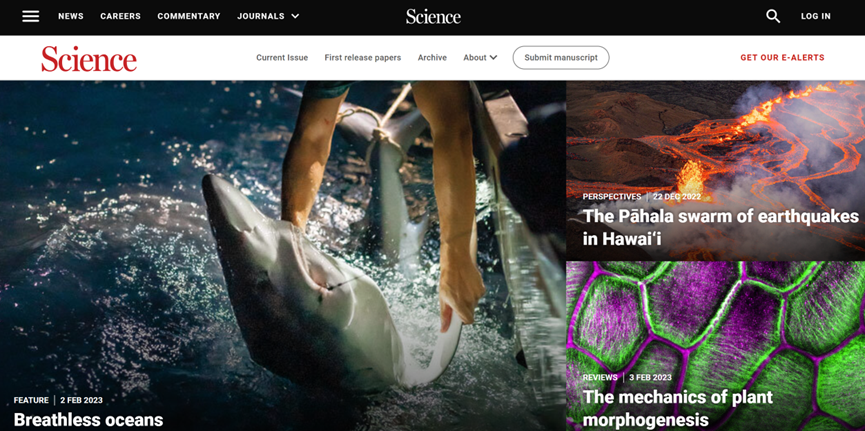Open First release papers link
Screen dimensions: 865x431
pyautogui.click(x=362, y=57)
